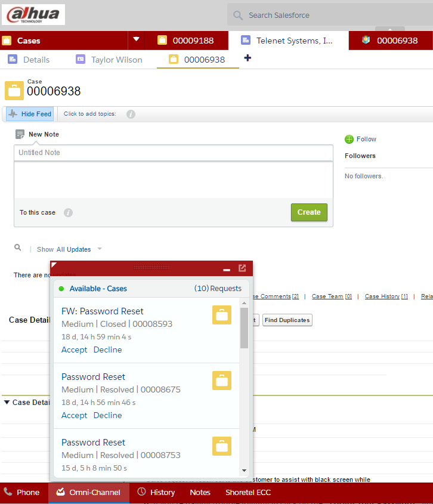Open the Notes footer item
The width and height of the screenshot is (433, 504).
(200, 493)
